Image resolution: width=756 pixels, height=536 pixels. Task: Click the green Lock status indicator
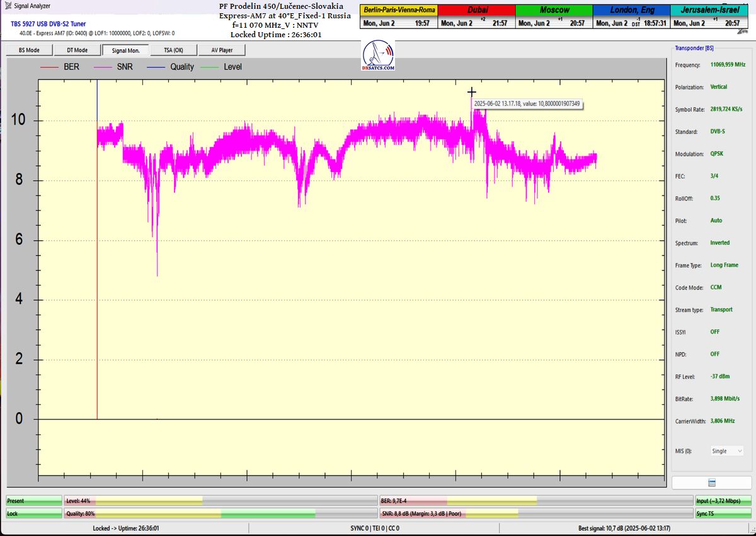point(34,513)
